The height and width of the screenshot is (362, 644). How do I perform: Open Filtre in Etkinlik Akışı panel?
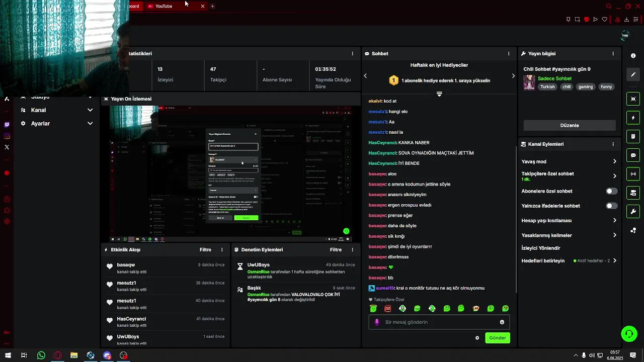pos(205,249)
